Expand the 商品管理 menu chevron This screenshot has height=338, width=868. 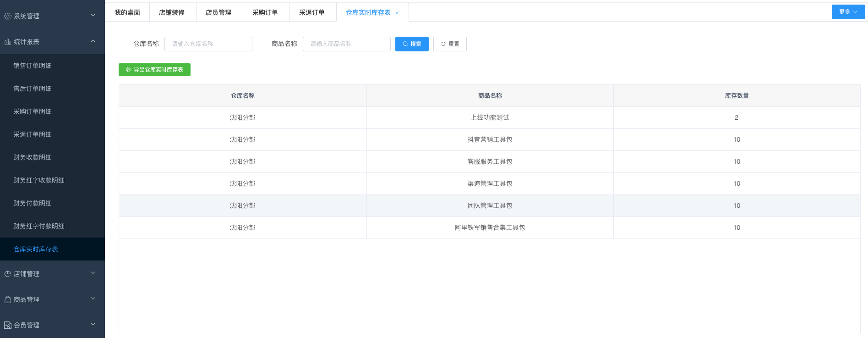pos(93,299)
